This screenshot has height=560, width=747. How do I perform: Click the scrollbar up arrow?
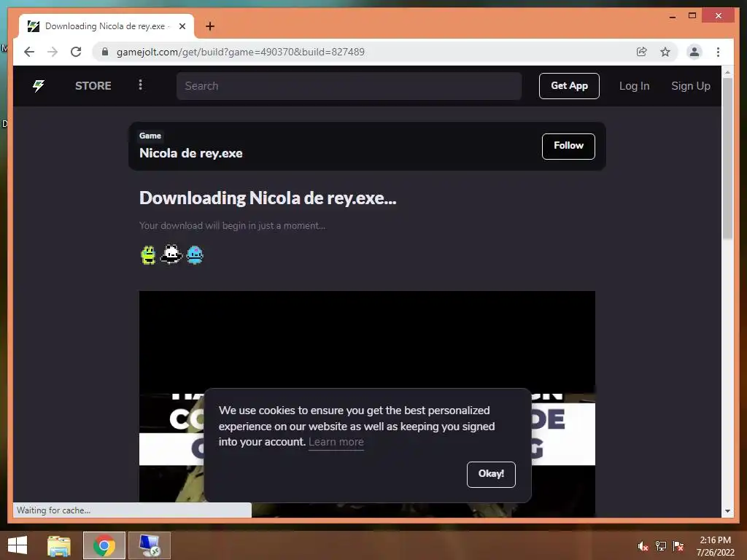point(727,72)
